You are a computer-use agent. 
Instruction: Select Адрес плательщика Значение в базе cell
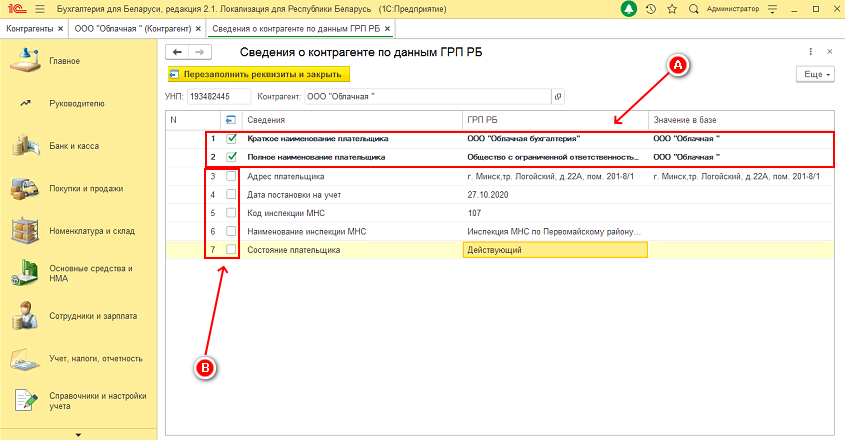(x=741, y=176)
